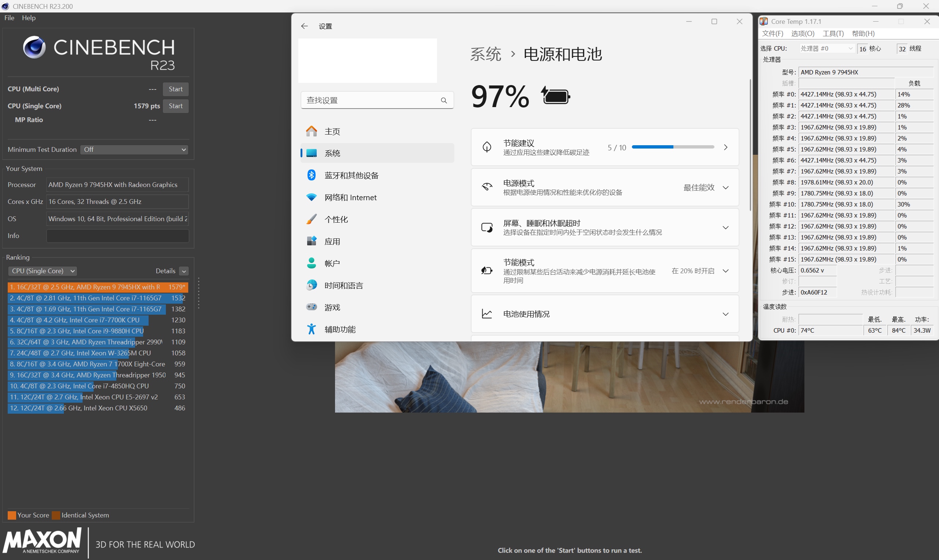This screenshot has width=939, height=560.
Task: Click the 核心电压 value 0.6562 v
Action: (818, 270)
